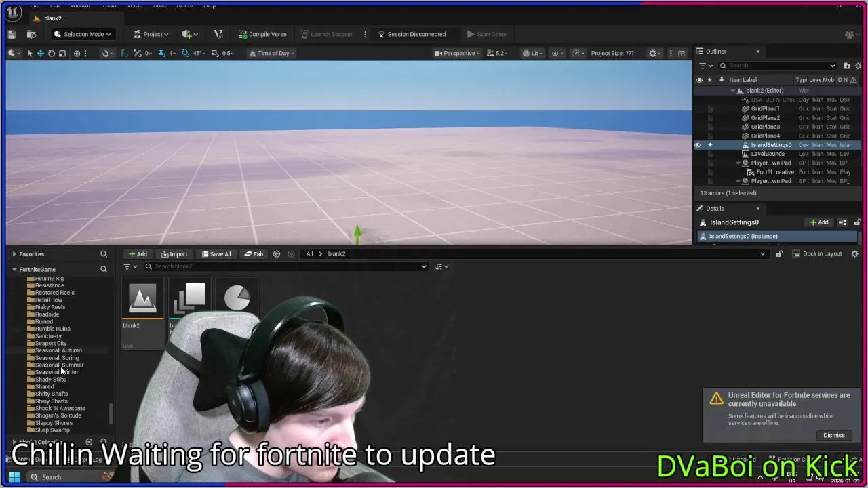Collapse the blank2 (Editor) tree node

click(x=732, y=91)
